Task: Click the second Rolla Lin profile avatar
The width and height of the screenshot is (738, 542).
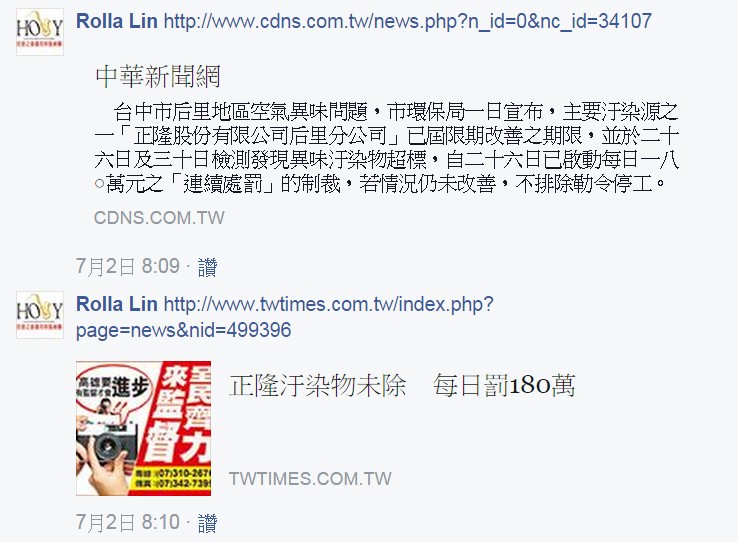Action: (40, 315)
